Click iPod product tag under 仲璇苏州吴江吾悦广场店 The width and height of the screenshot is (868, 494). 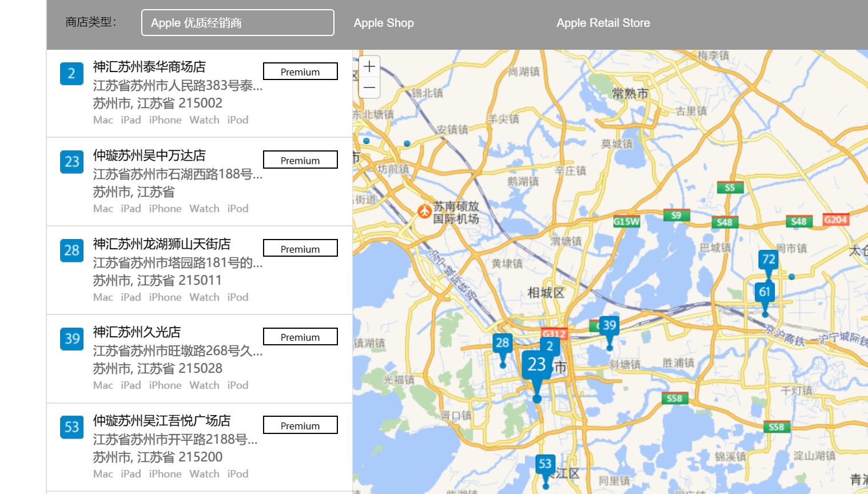point(238,474)
